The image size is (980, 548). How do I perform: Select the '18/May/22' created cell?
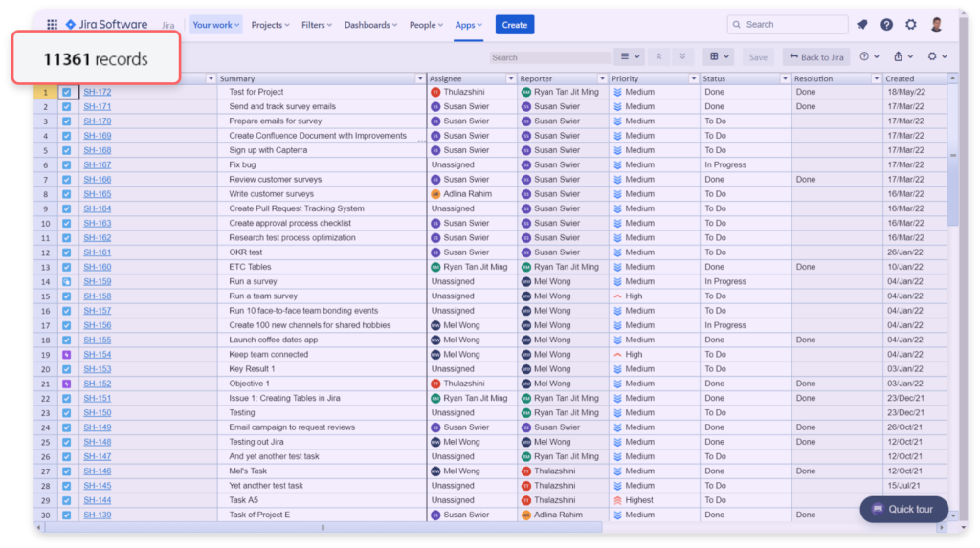click(915, 92)
